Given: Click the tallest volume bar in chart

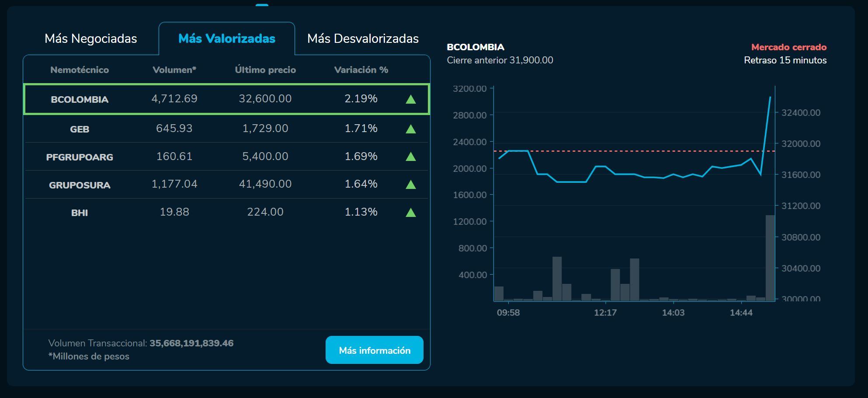Looking at the screenshot, I should [x=770, y=258].
